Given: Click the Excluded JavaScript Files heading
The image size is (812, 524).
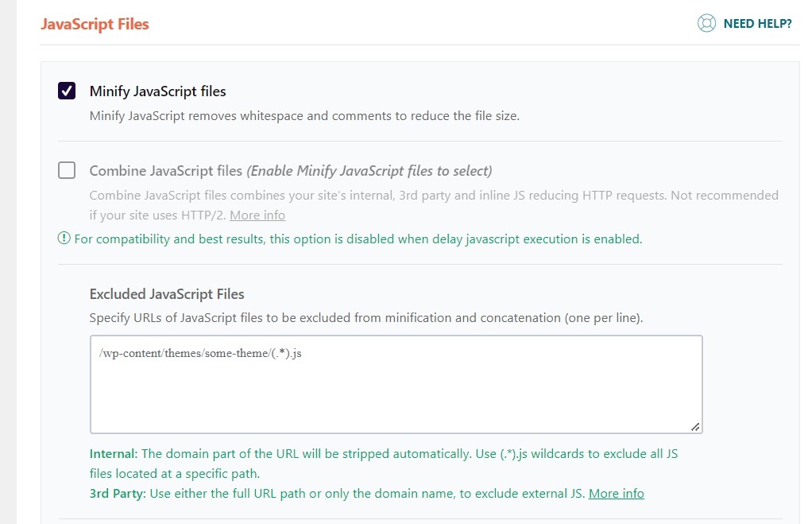Looking at the screenshot, I should point(167,294).
